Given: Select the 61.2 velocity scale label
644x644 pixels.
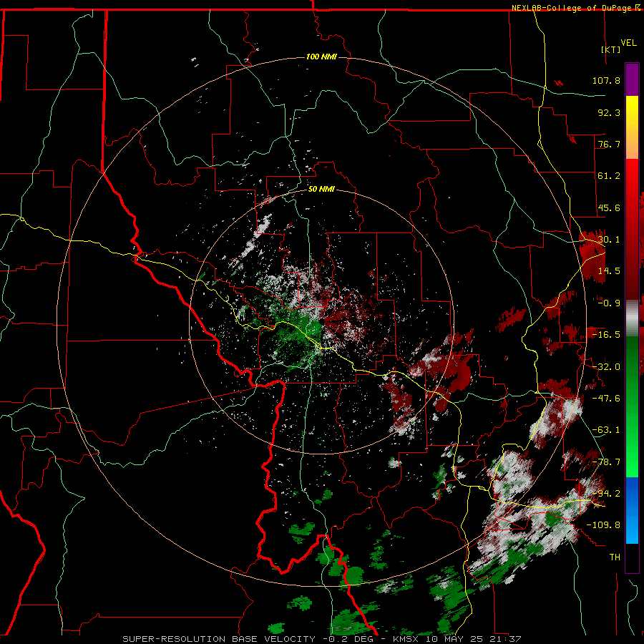Looking at the screenshot, I should (x=609, y=176).
